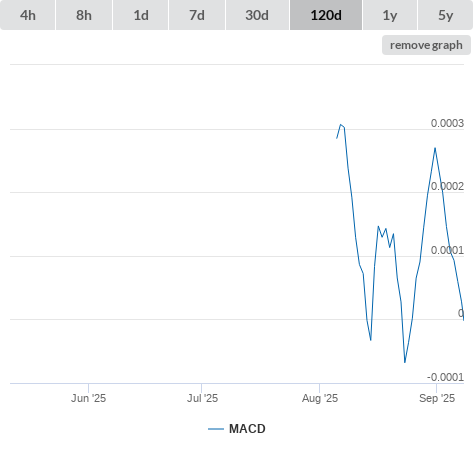Click the blue MACD legend line marker
This screenshot has height=455, width=474.
[x=216, y=429]
